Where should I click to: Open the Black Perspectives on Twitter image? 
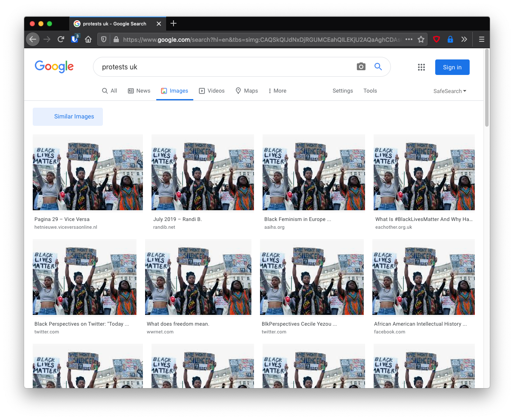(x=84, y=277)
